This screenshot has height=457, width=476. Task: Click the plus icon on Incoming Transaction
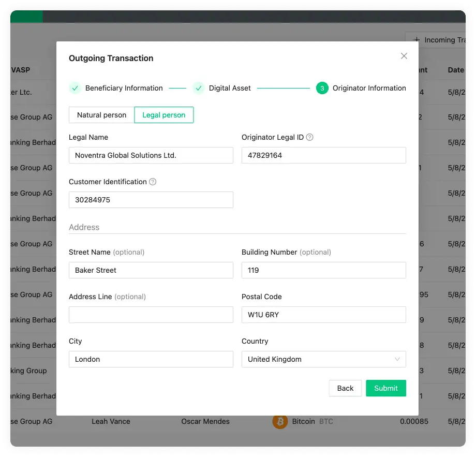(416, 40)
